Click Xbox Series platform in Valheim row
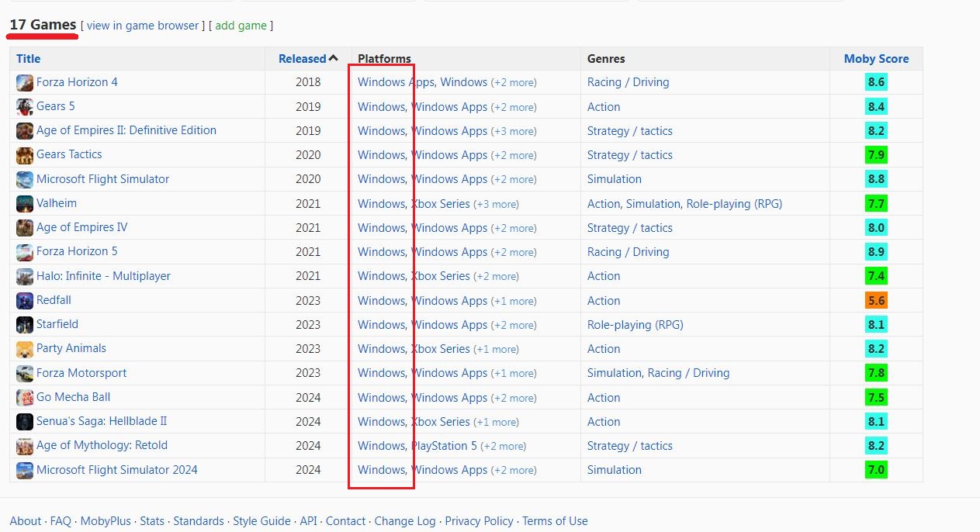This screenshot has height=532, width=980. click(440, 204)
